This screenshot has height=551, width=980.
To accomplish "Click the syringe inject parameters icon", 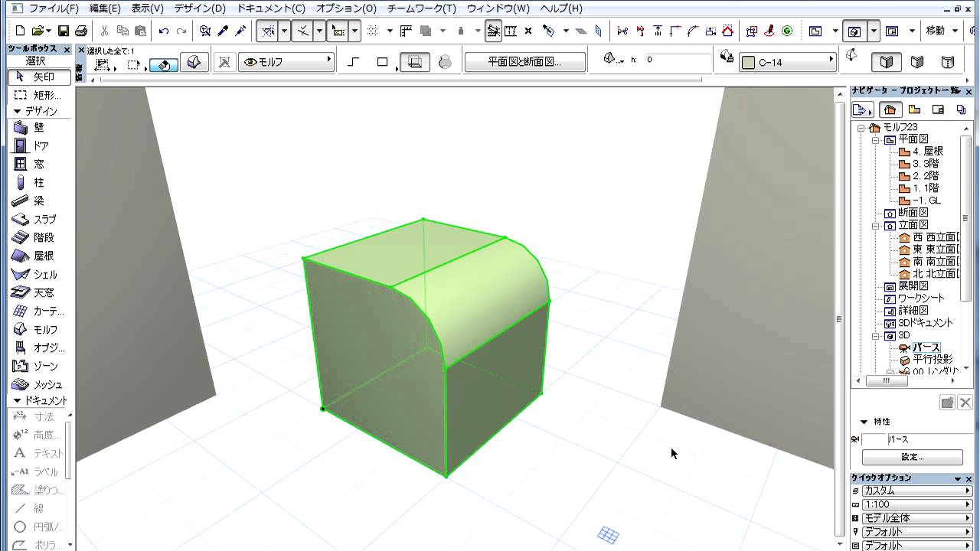I will click(x=240, y=31).
